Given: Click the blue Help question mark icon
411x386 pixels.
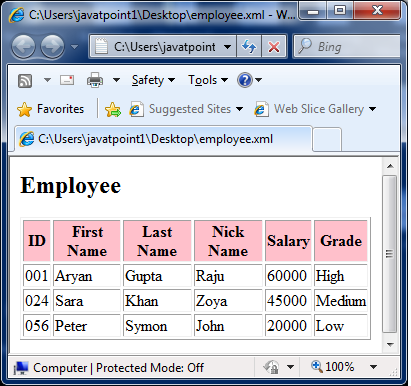Looking at the screenshot, I should [x=245, y=80].
